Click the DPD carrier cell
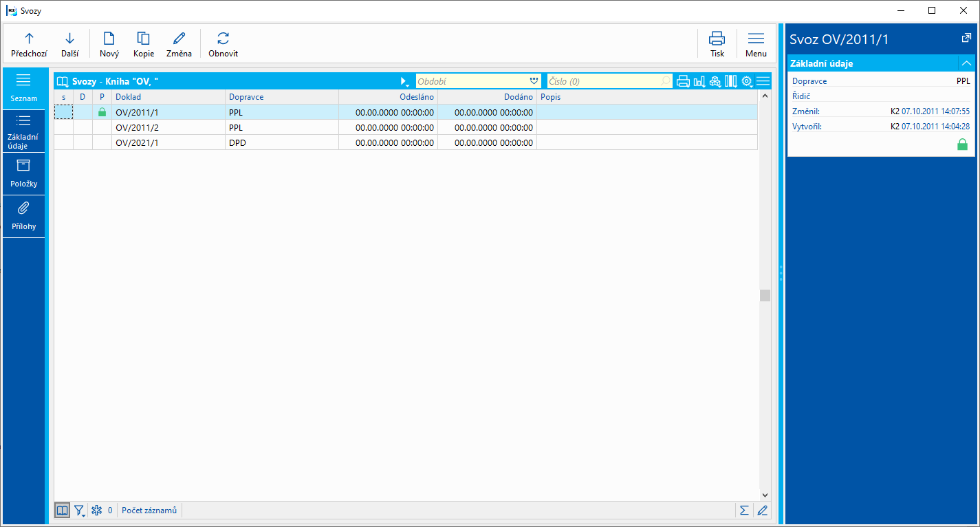 click(282, 142)
